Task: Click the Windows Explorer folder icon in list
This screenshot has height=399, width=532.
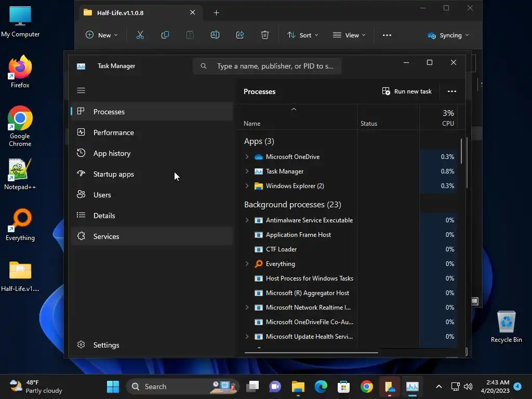Action: point(259,186)
